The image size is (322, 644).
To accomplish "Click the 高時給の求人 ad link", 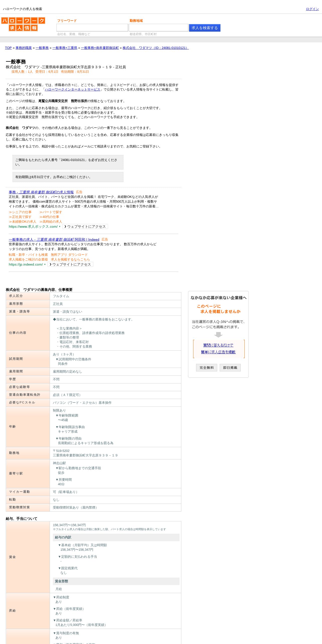I will [x=51, y=222].
